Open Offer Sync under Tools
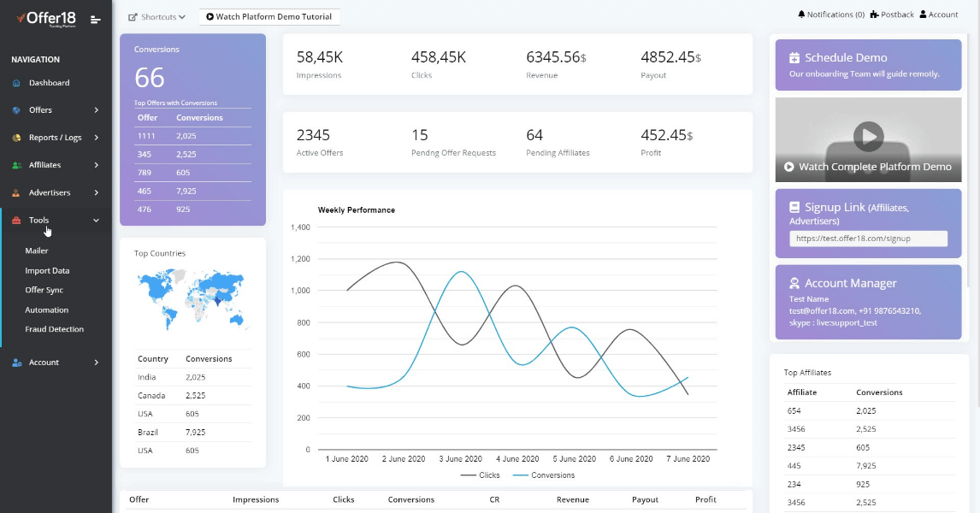This screenshot has width=980, height=513. pos(44,290)
